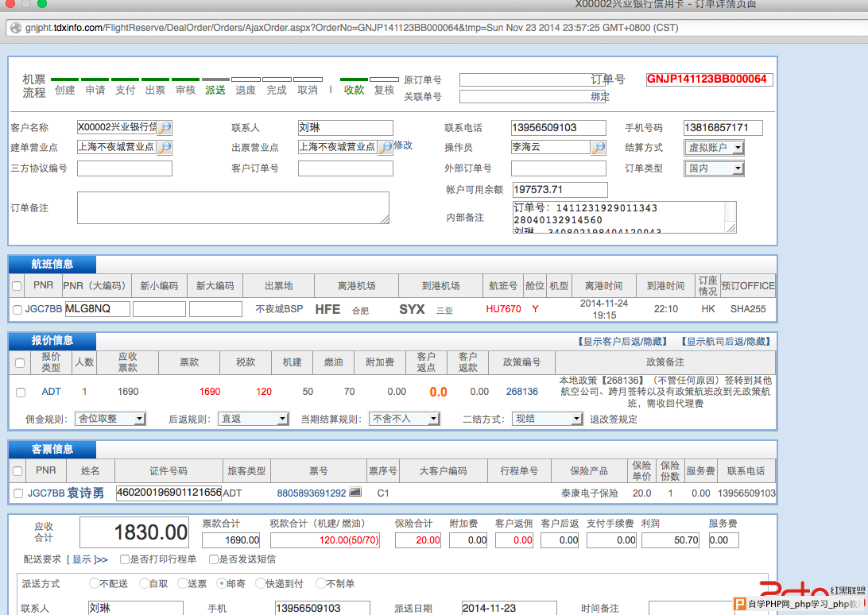Open order-creating branch lookup magnifier icon

coord(165,148)
